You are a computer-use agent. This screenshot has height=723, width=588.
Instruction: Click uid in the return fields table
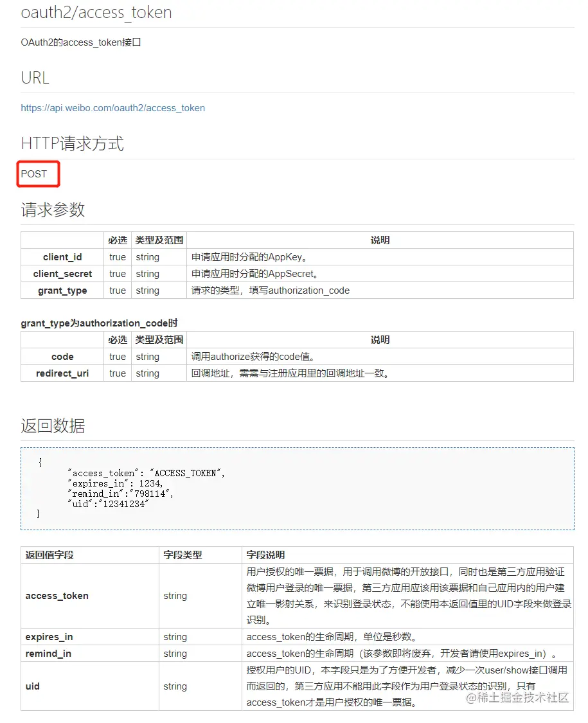pyautogui.click(x=32, y=686)
